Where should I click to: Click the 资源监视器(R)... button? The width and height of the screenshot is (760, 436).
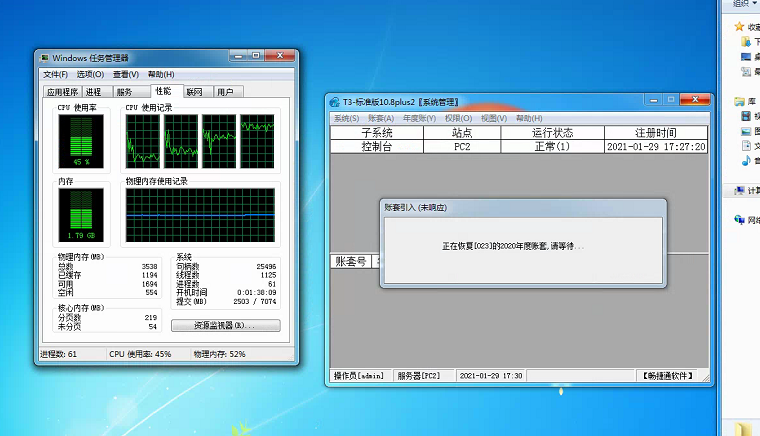226,326
